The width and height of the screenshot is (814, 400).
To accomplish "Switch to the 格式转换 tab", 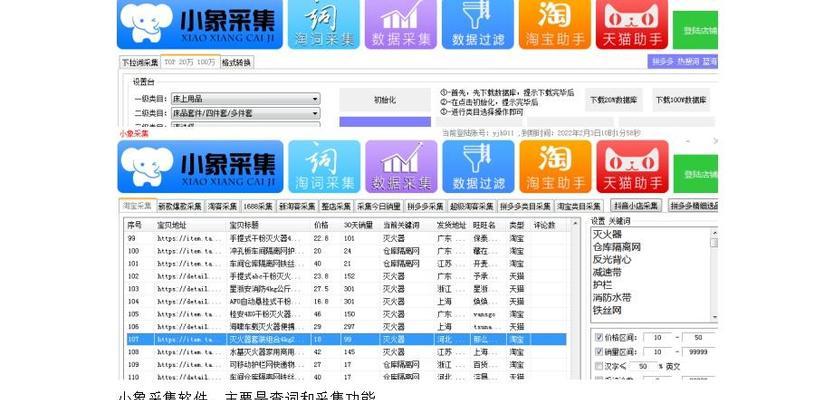I will tap(237, 62).
